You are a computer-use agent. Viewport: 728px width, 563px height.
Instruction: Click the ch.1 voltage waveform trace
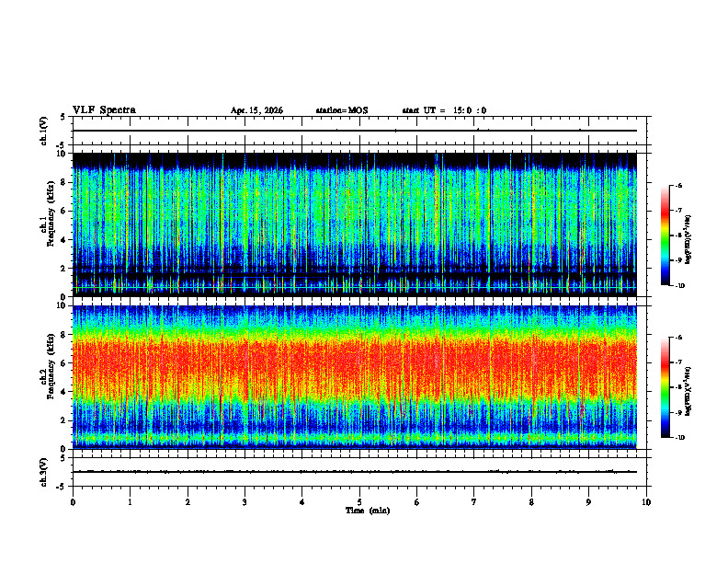coord(355,131)
